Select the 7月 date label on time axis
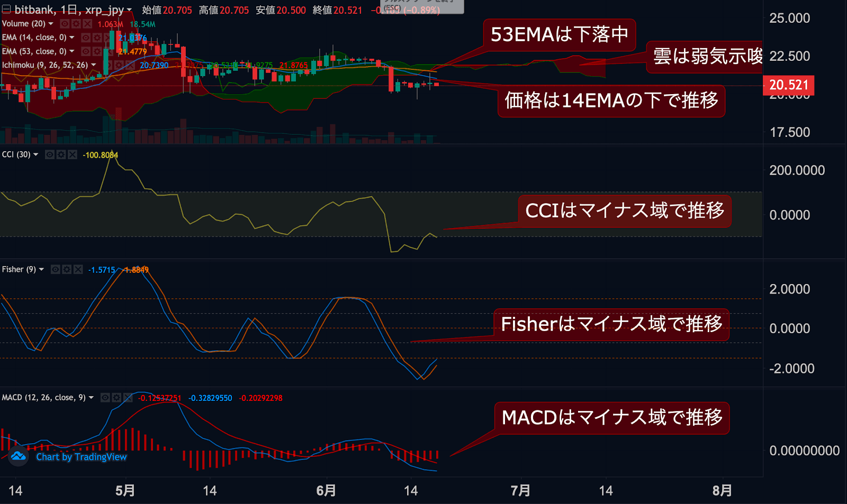This screenshot has height=504, width=847. click(x=520, y=491)
